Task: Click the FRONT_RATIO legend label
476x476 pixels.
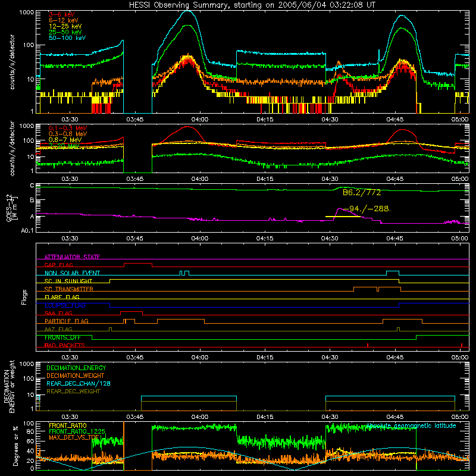Action: coord(68,425)
